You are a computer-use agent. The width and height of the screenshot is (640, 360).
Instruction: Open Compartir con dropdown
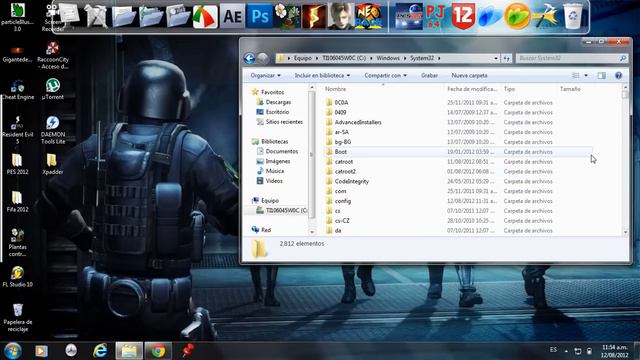(385, 76)
